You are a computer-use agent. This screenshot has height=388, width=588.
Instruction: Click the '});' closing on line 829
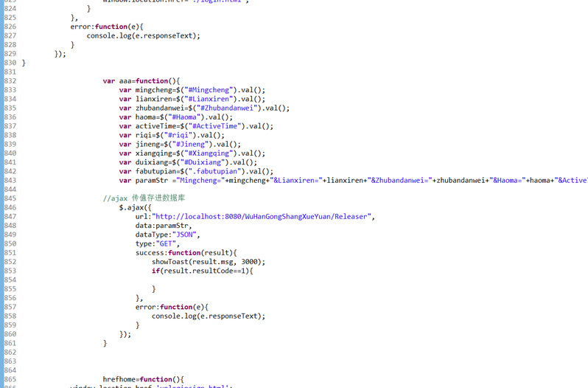pyautogui.click(x=60, y=54)
